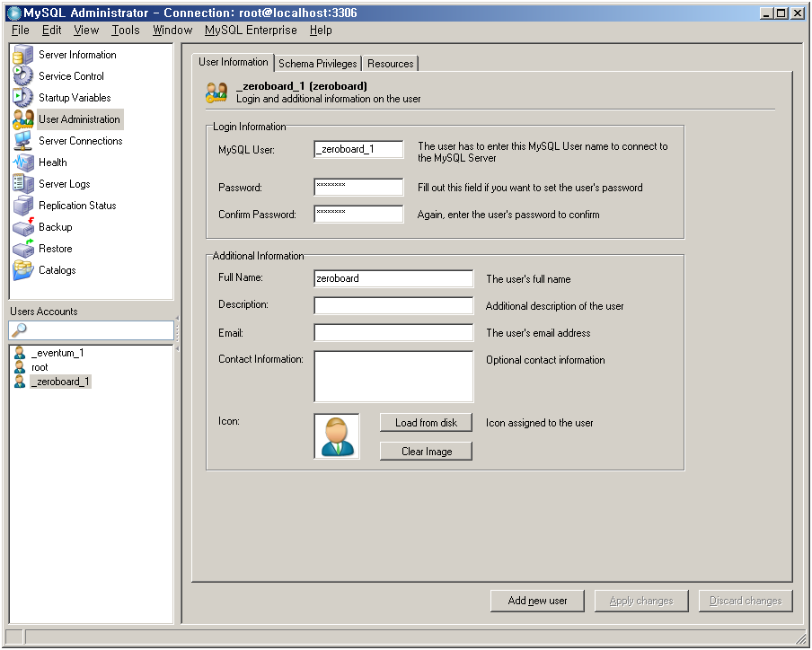This screenshot has height=650, width=812.
Task: Select Catalogs label in sidebar
Action: click(x=57, y=270)
